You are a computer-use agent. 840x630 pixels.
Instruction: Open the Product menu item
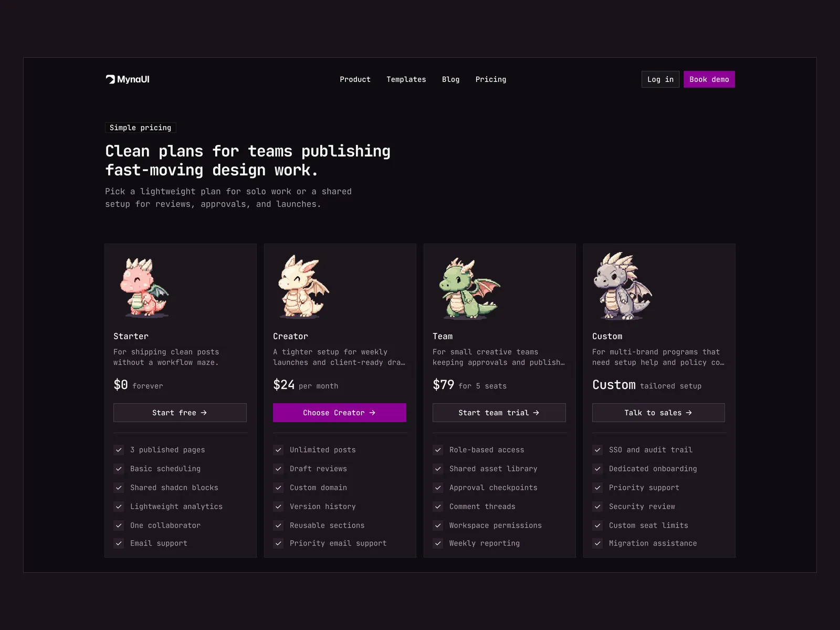(x=355, y=79)
